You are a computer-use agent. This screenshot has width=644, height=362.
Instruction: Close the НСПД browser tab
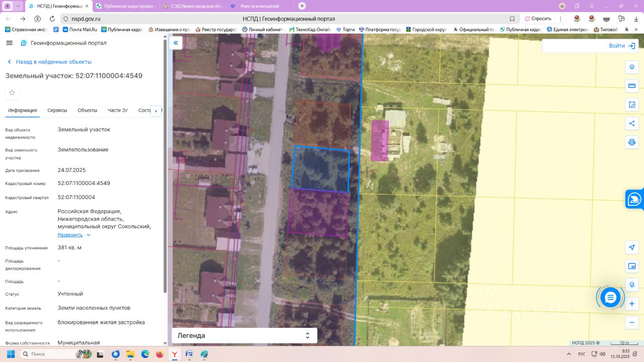tap(87, 6)
